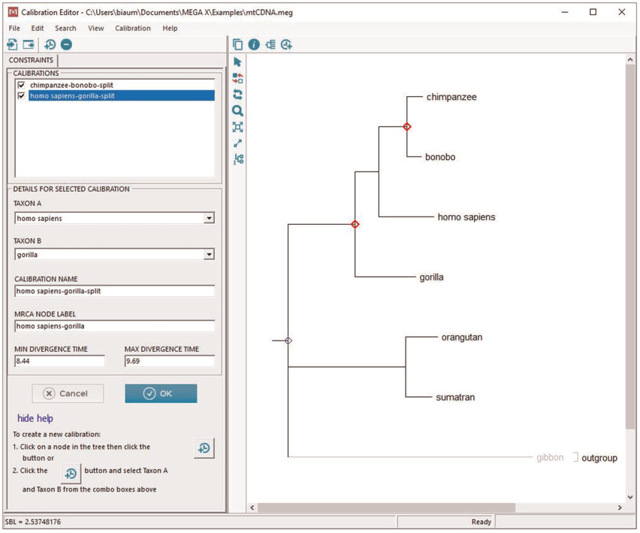Open the Help menu
The height and width of the screenshot is (533, 640).
[170, 28]
